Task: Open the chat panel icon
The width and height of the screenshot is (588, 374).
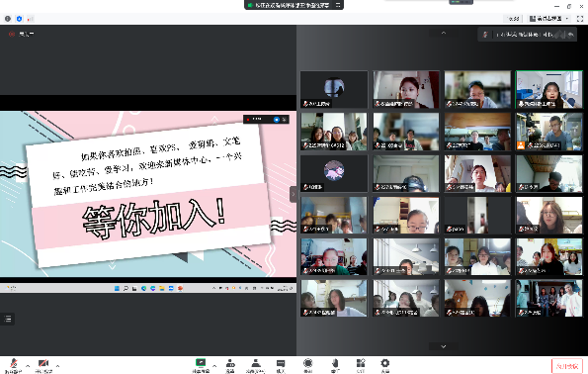Action: pyautogui.click(x=281, y=365)
